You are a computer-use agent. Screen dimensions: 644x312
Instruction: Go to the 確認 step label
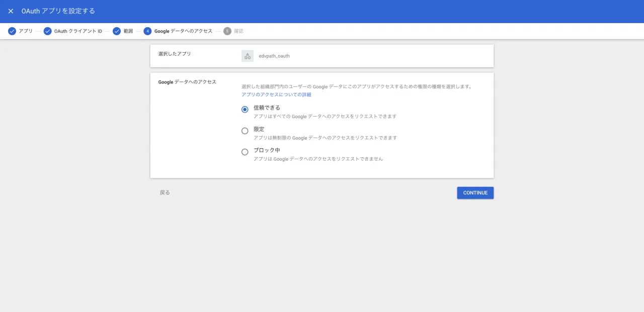tap(238, 31)
